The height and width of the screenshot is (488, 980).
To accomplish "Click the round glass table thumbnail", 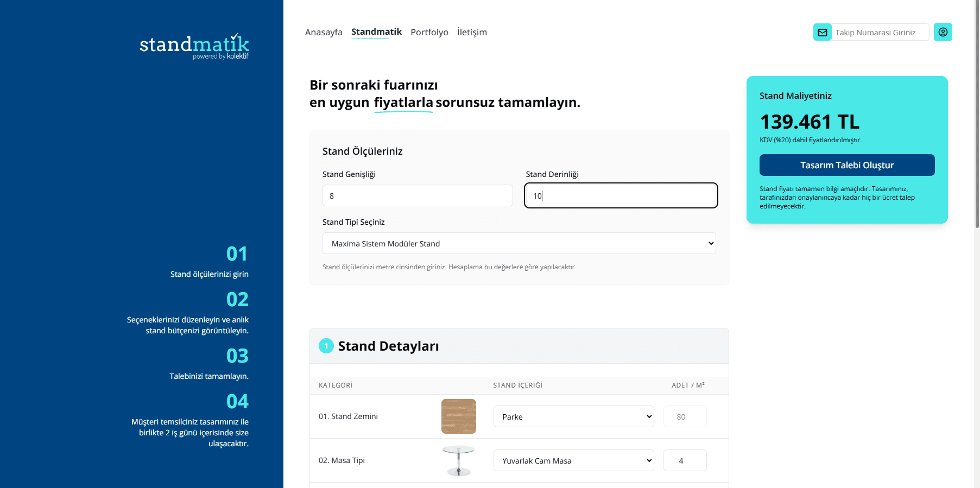I will pos(459,460).
